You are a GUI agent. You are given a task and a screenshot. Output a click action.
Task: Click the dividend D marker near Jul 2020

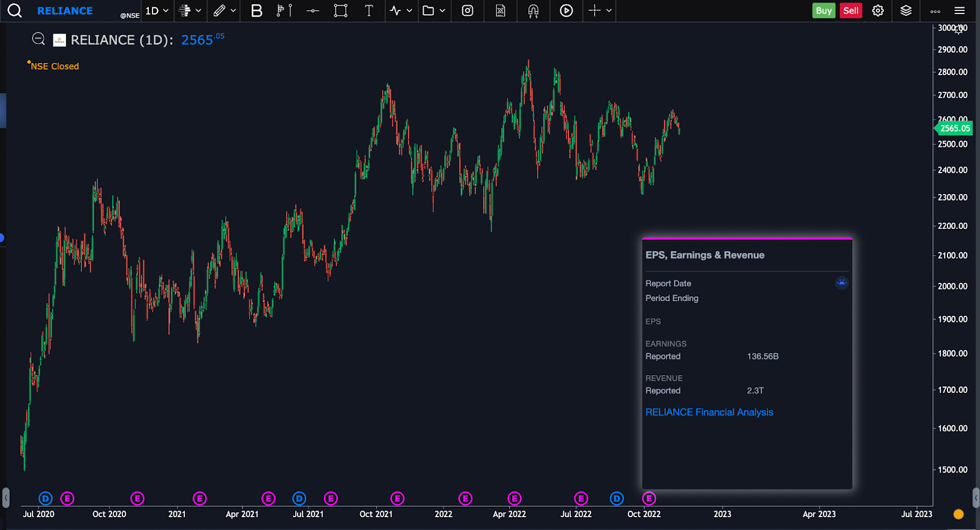pos(45,499)
